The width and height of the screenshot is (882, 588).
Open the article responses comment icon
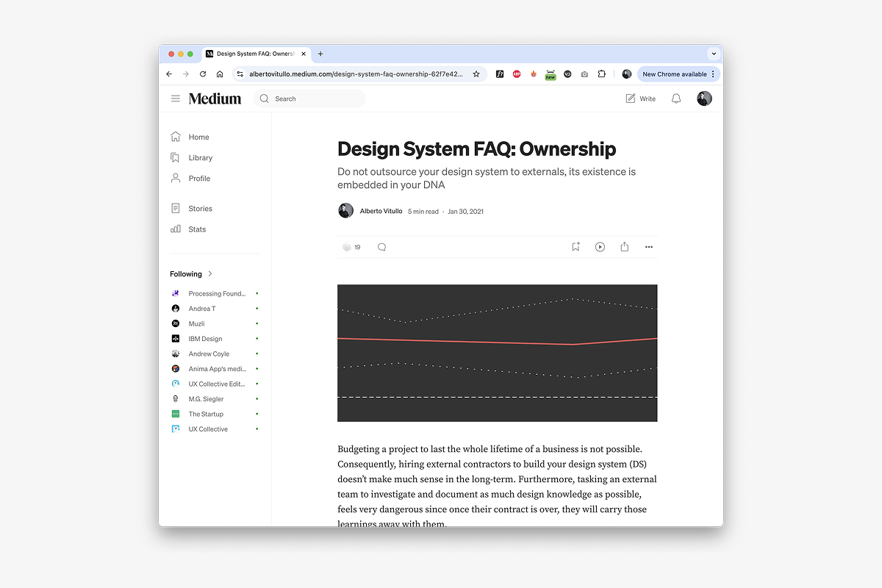pos(381,247)
